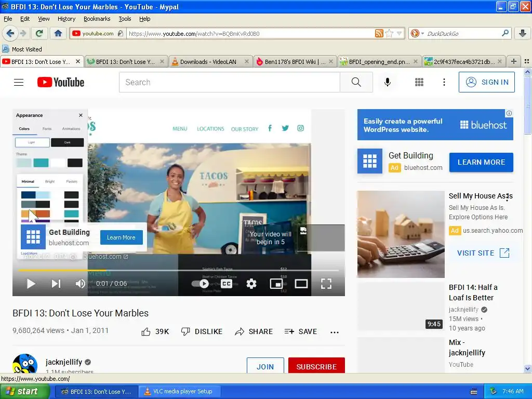Open a new browser tab with plus
Image resolution: width=532 pixels, height=399 pixels.
(514, 61)
